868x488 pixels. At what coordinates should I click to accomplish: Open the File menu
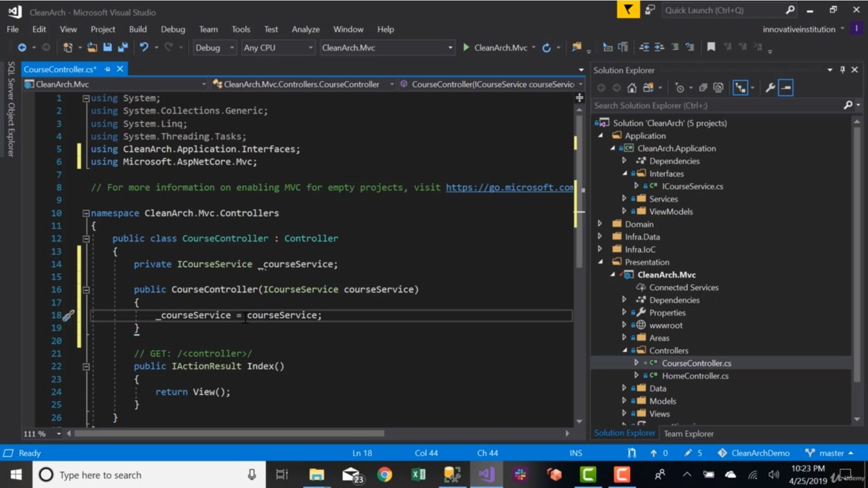coord(13,29)
